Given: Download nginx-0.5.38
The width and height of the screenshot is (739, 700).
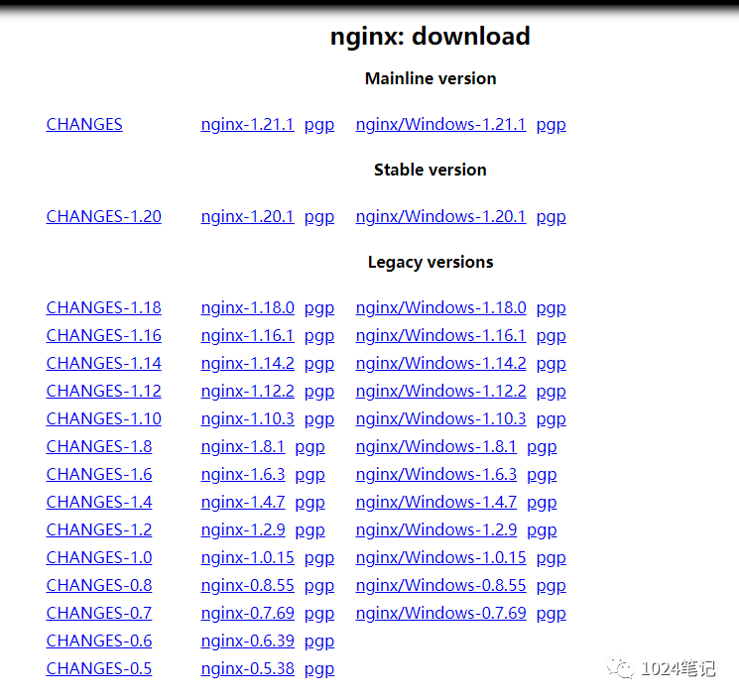Looking at the screenshot, I should [247, 669].
